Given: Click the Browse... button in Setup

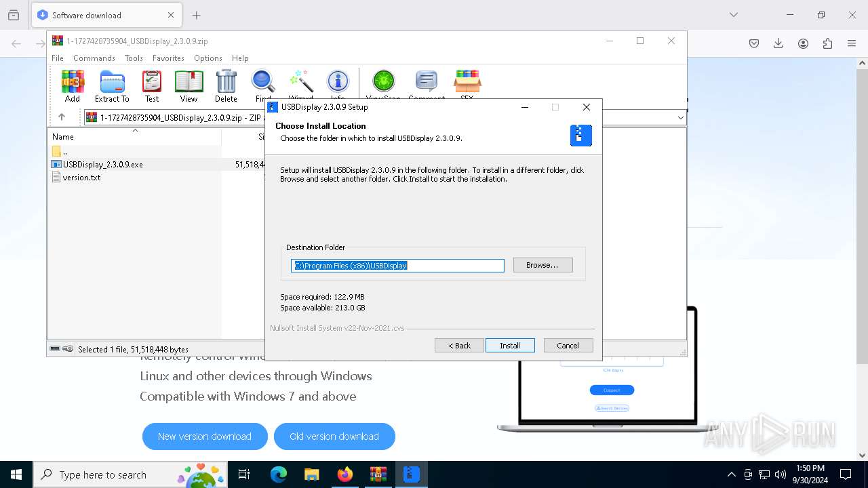Looking at the screenshot, I should tap(542, 265).
